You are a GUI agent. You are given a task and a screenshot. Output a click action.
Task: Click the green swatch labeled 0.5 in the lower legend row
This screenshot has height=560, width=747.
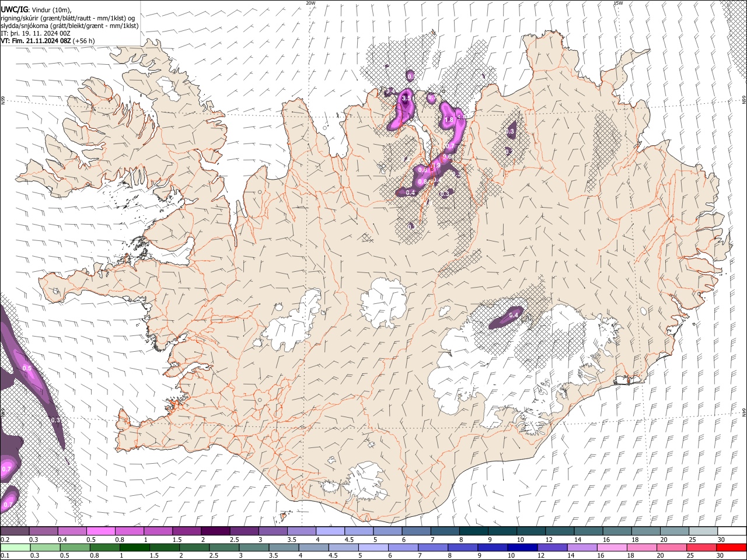(x=75, y=547)
